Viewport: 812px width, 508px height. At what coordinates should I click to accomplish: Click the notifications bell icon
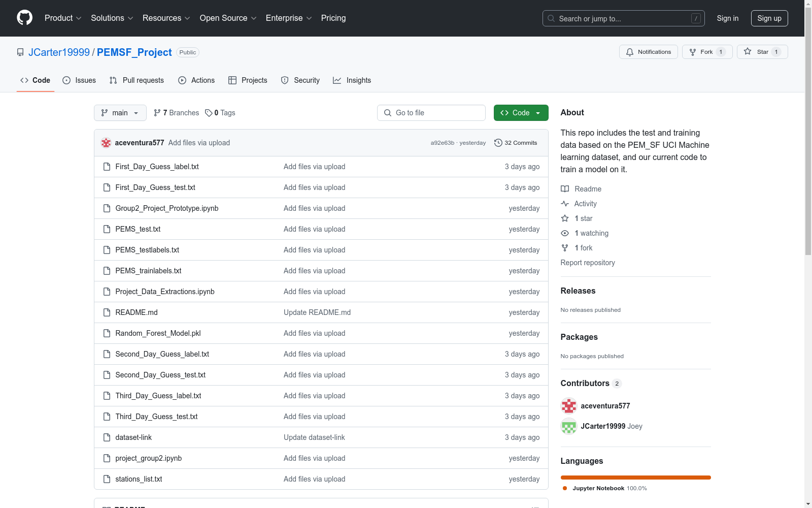(x=630, y=52)
